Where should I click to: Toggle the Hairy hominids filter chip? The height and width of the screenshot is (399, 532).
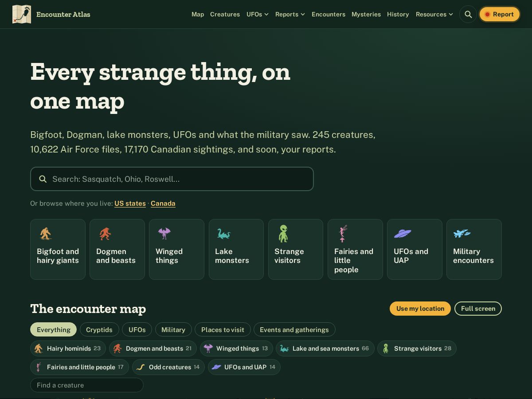[x=68, y=348]
